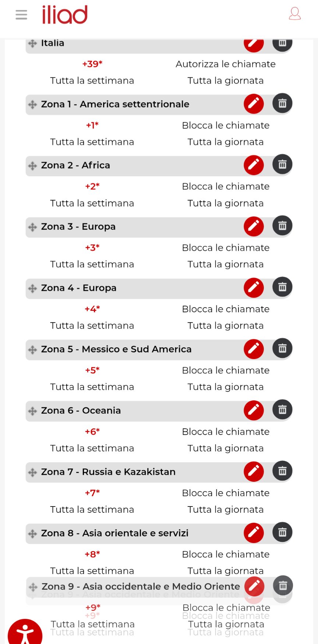Go to iliad homepage via logo
318x644 pixels.
65,15
